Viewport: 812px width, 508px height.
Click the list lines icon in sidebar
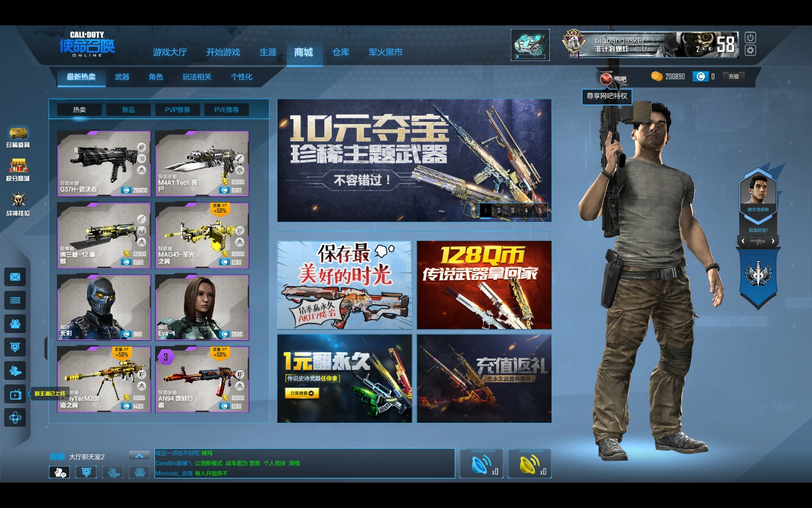pyautogui.click(x=15, y=300)
